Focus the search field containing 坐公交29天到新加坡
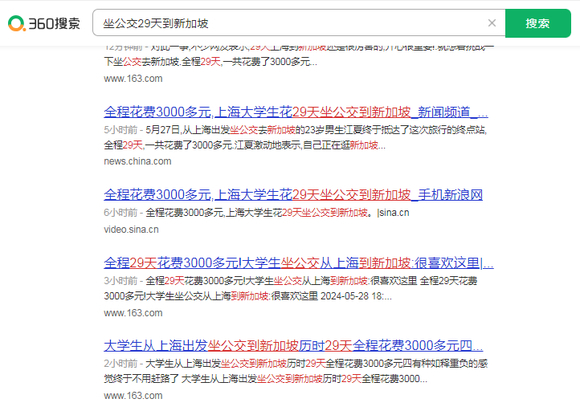This screenshot has height=407, width=580. (x=299, y=23)
